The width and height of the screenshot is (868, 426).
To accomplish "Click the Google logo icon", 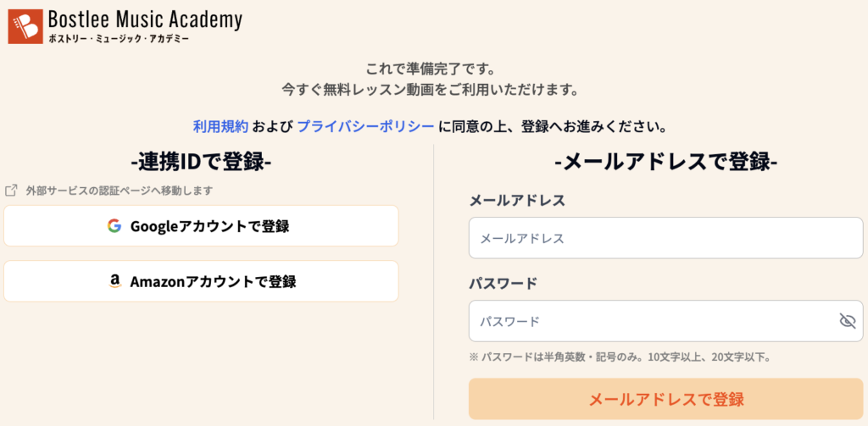I will coord(114,226).
